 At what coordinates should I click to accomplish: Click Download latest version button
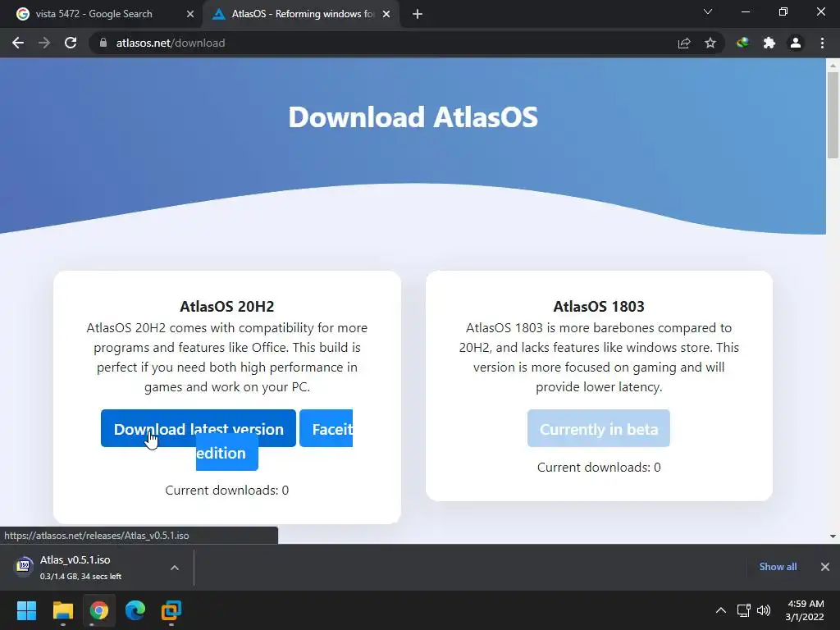[199, 428]
